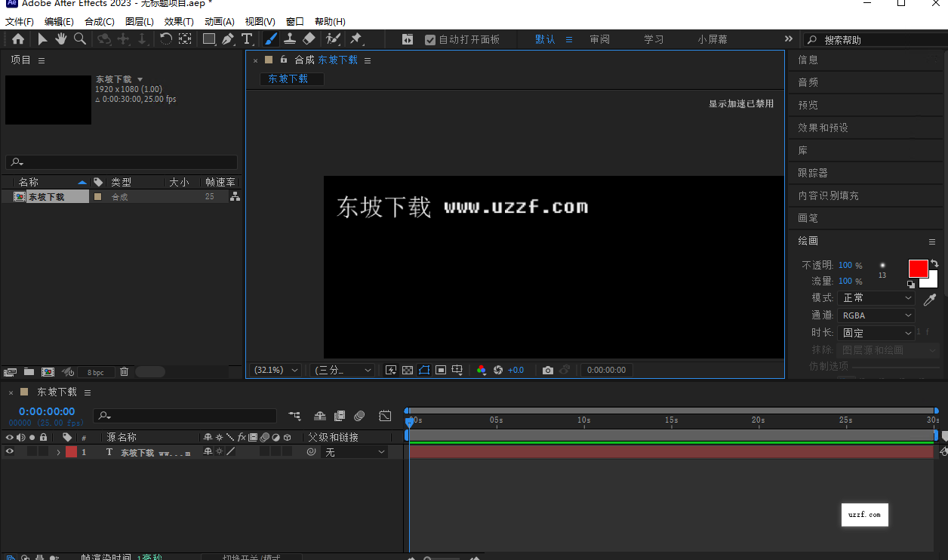
Task: Select the Zoom tool
Action: pyautogui.click(x=80, y=38)
